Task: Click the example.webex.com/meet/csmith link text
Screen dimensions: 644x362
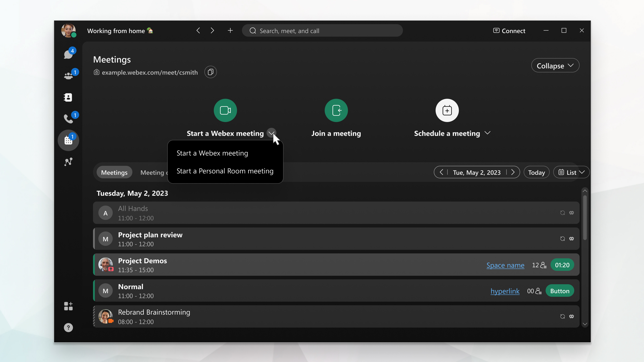Action: tap(150, 72)
